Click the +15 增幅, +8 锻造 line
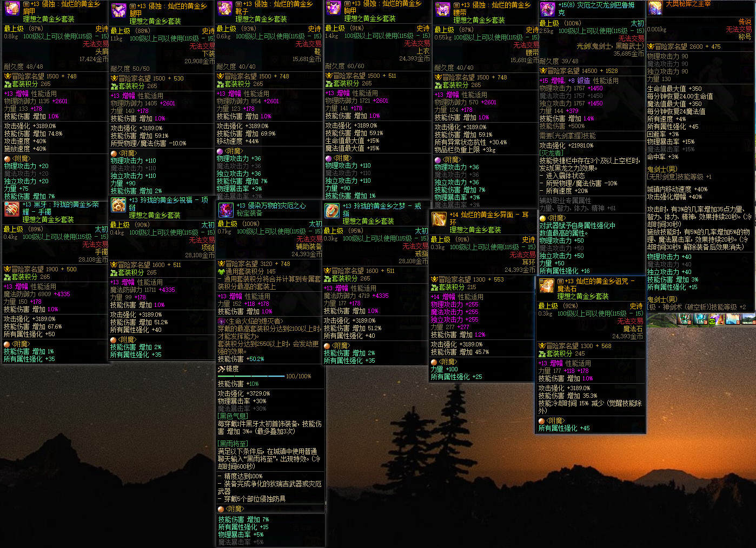 point(579,81)
